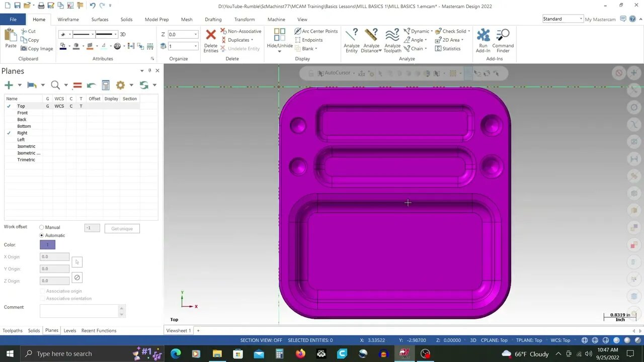Open the line style dropdown
Screen dimensions: 644x362
[x=93, y=34]
